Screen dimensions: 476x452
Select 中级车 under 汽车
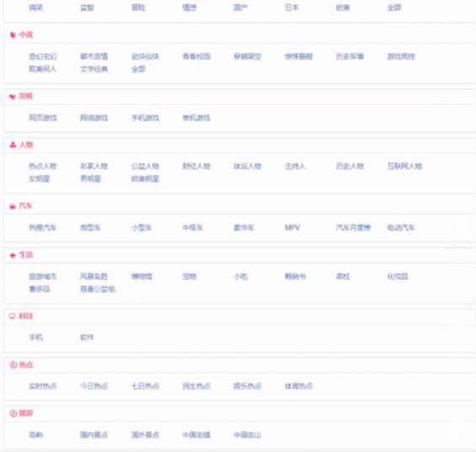[x=193, y=227]
